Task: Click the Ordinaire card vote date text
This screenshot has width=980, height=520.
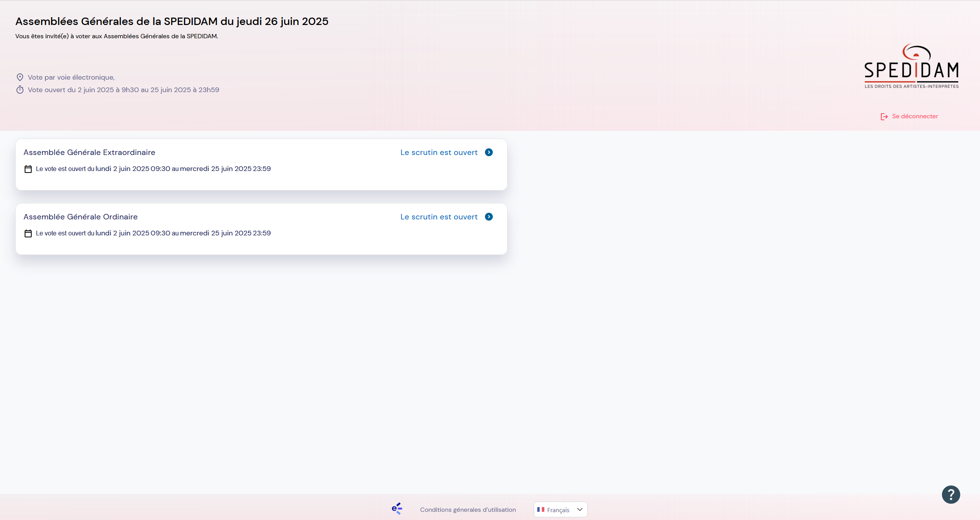Action: (x=153, y=233)
